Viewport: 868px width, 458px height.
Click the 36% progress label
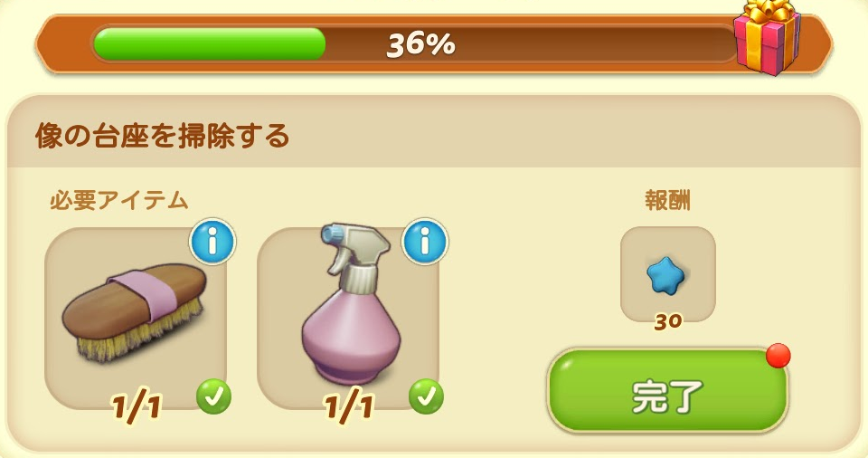(x=420, y=44)
